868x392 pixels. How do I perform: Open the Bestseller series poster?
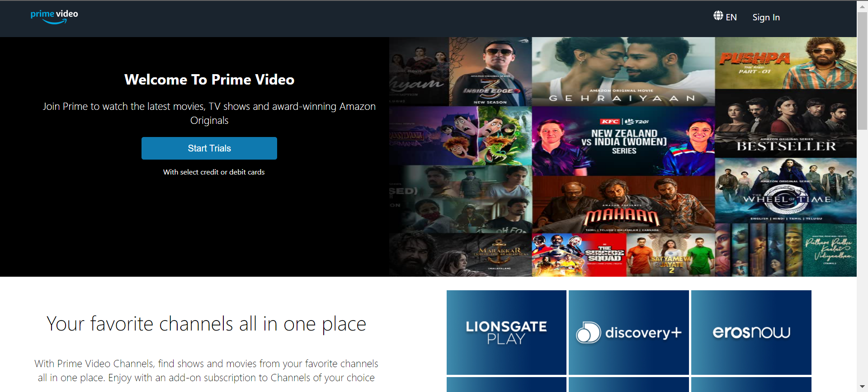tap(786, 123)
